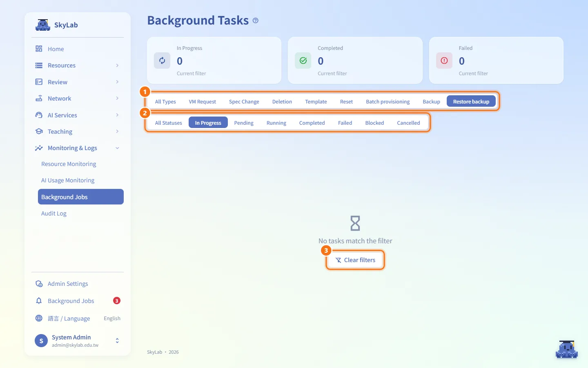Click the Home dashboard icon
The width and height of the screenshot is (588, 368).
tap(39, 49)
